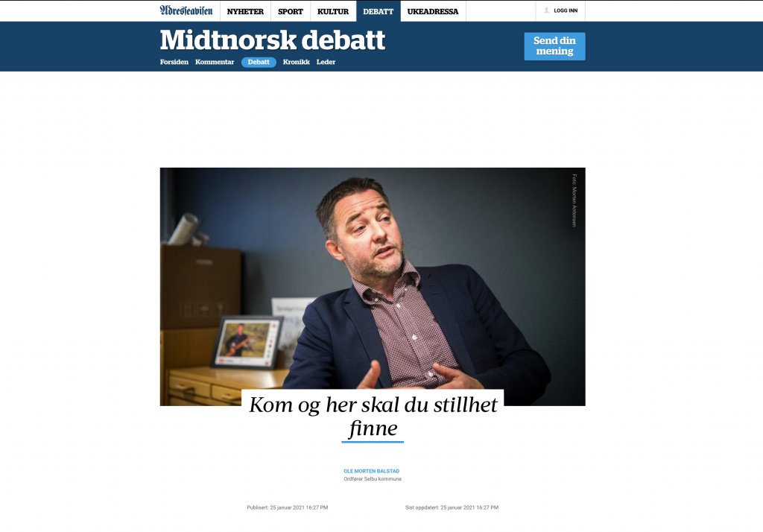Screen dimensions: 763x532
Task: Open author Ole Morten Balstad's link
Action: [x=371, y=471]
